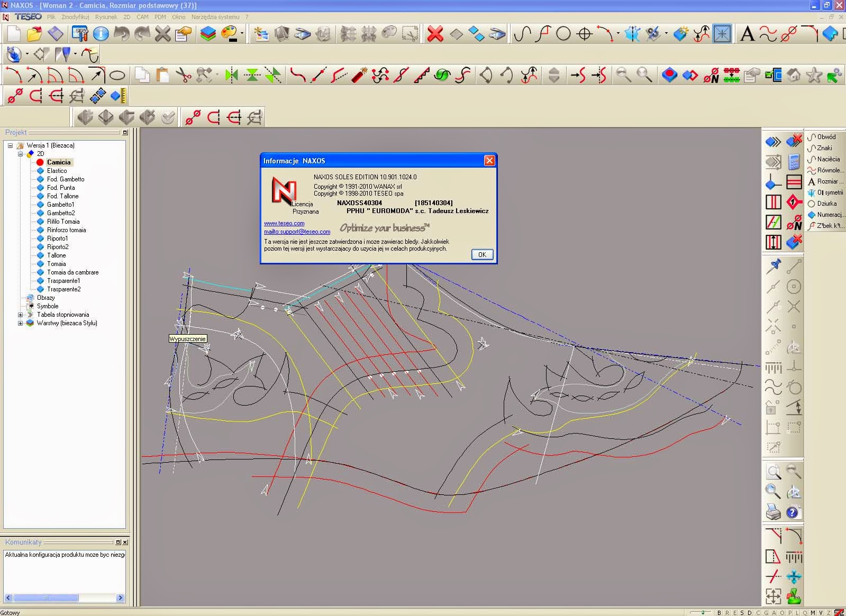Open a file with the folder icon
Image resolution: width=846 pixels, height=616 pixels.
34,34
